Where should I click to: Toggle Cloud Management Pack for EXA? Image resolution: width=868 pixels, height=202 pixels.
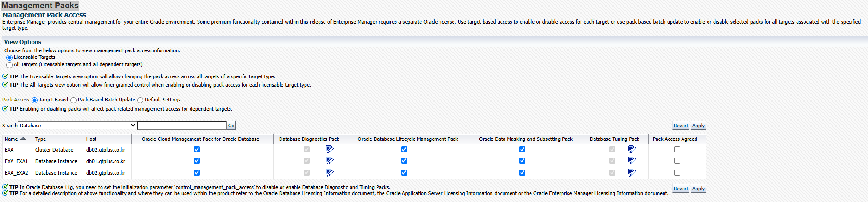pos(197,149)
